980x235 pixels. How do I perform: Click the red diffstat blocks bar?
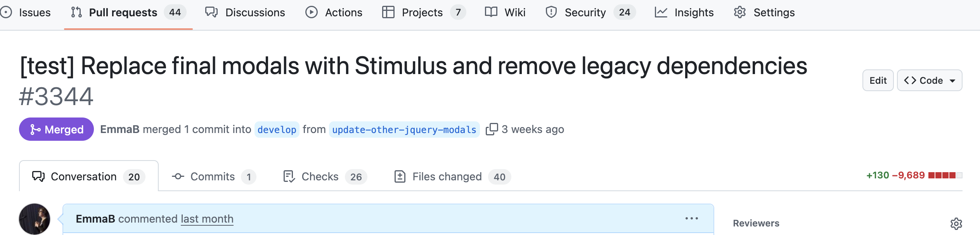(945, 175)
